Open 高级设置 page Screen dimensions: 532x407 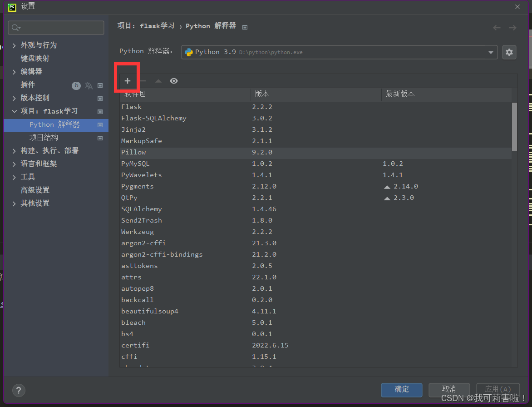coord(35,190)
